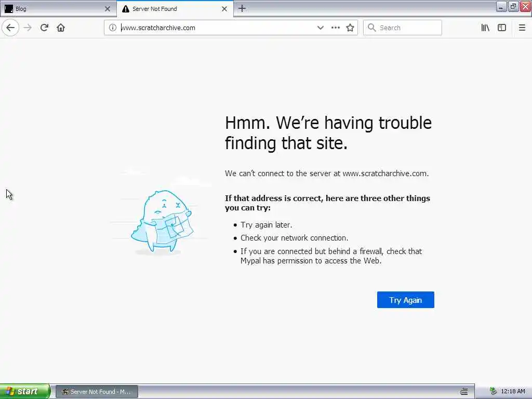Open the Windows Start menu

[25, 391]
